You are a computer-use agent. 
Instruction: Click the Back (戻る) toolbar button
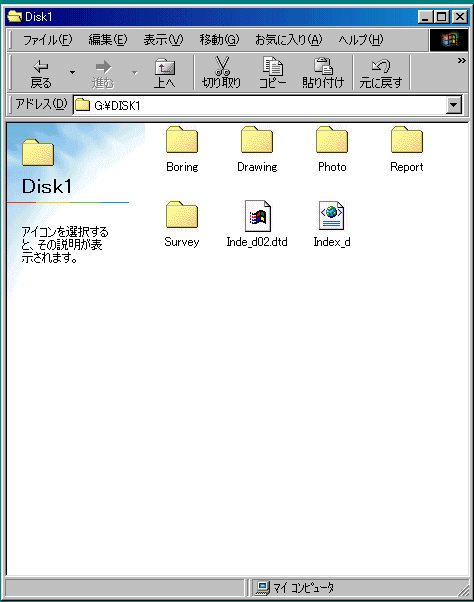[41, 74]
